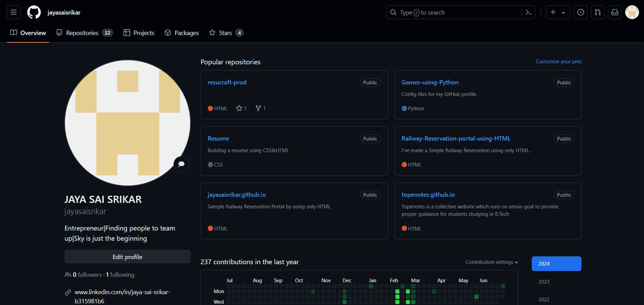Viewport: 644px width, 305px height.
Task: Open Railway-Reservation-portal-using-HTML repository
Action: tap(456, 138)
